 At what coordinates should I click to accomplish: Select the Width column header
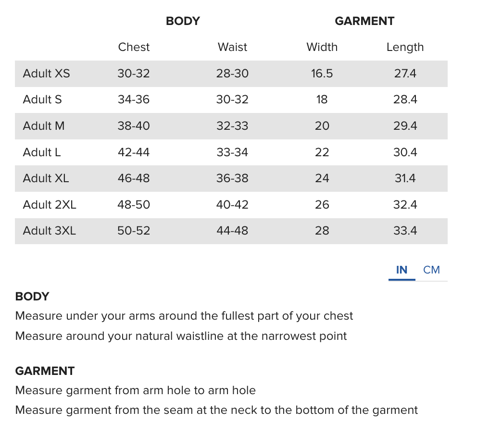click(322, 47)
